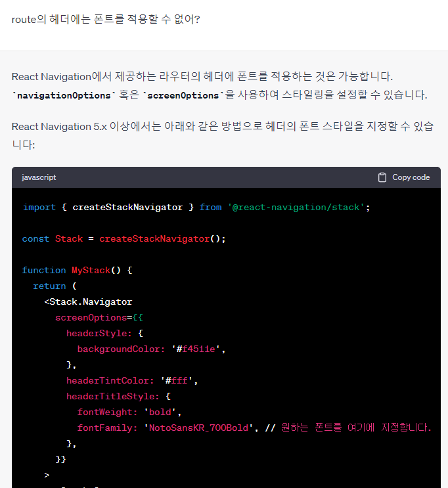
Task: Click the inline code `navigationOptions`
Action: coord(64,95)
